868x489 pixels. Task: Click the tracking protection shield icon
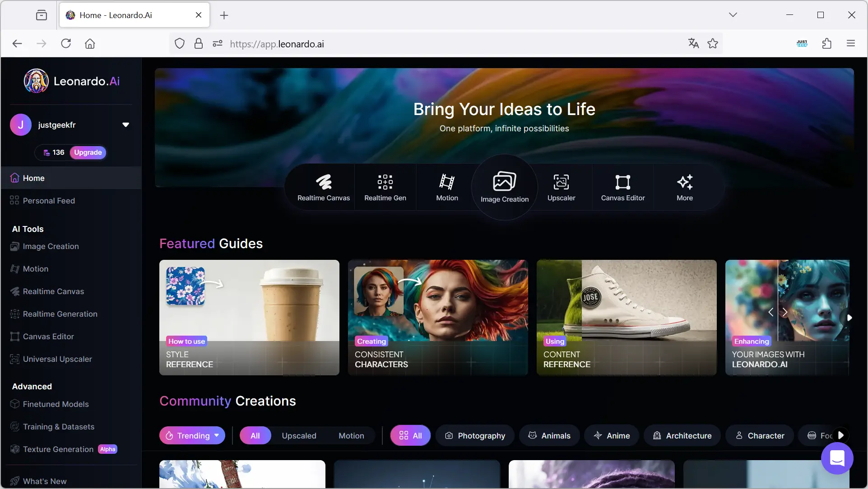(180, 43)
